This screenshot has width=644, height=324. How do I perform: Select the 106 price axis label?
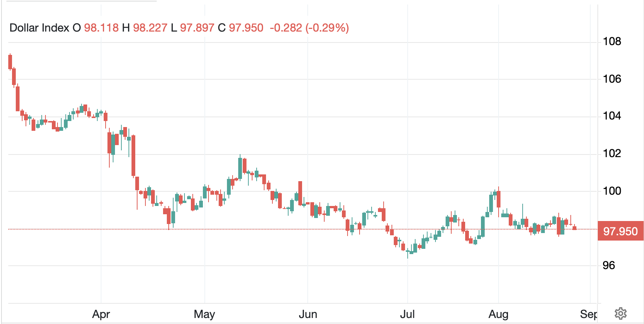(x=612, y=79)
